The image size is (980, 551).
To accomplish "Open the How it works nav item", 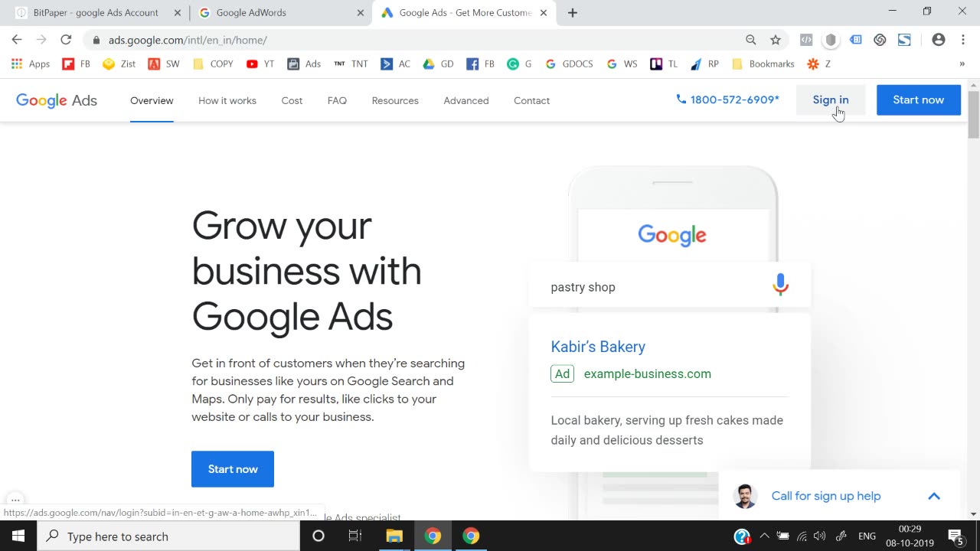I will tap(227, 100).
